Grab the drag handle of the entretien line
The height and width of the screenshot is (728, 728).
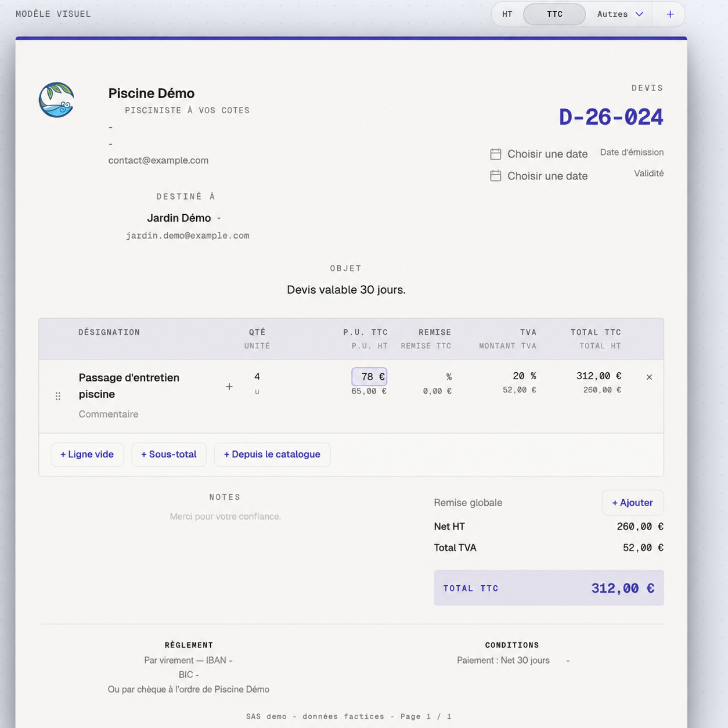pyautogui.click(x=58, y=396)
